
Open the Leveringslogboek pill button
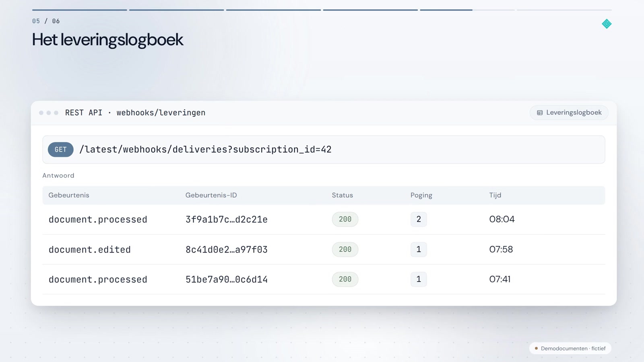[569, 113]
